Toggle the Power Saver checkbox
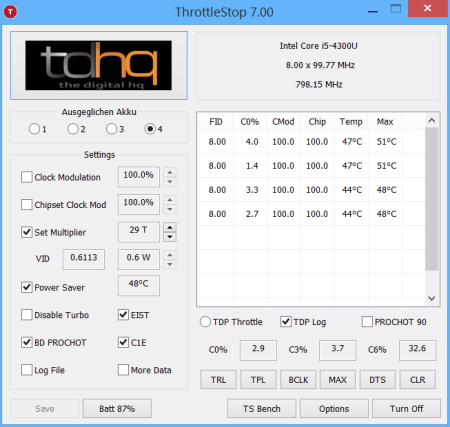Viewport: 450px width, 427px height. pyautogui.click(x=27, y=287)
